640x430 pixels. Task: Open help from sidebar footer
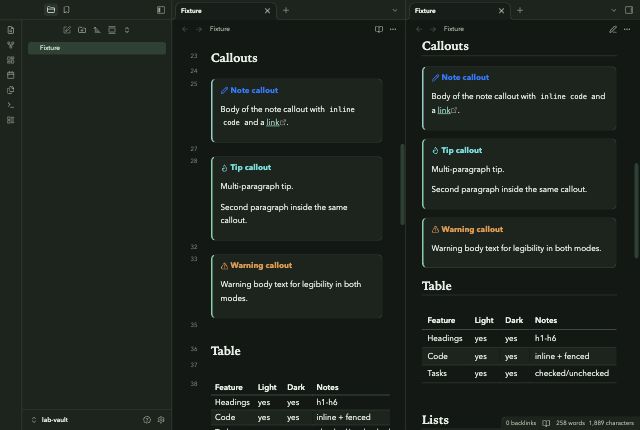coord(147,420)
